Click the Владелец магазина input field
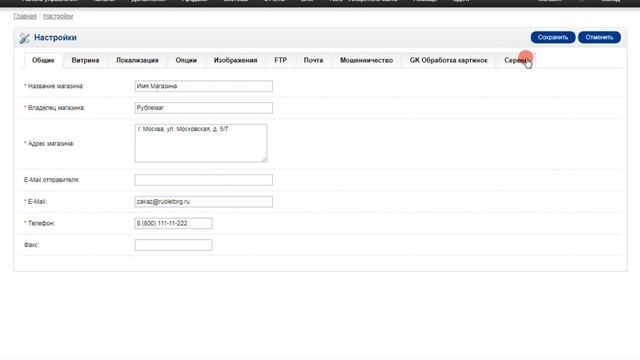This screenshot has height=360, width=640. 204,108
